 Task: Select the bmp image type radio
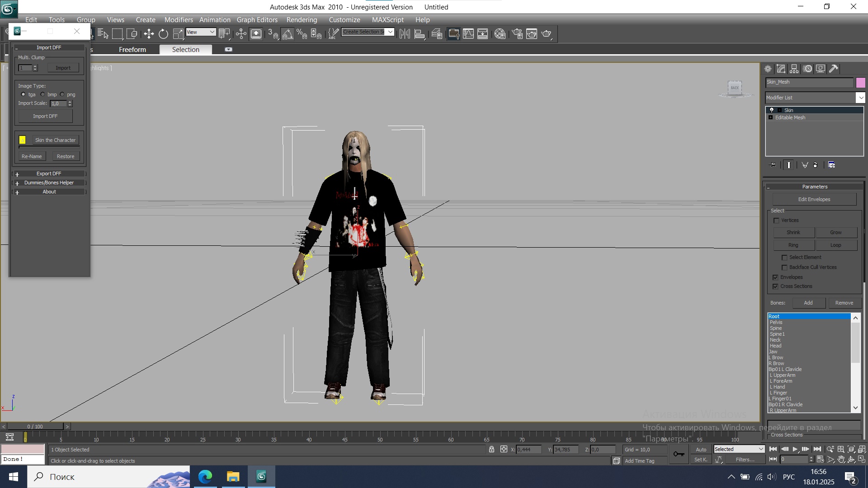tap(42, 94)
